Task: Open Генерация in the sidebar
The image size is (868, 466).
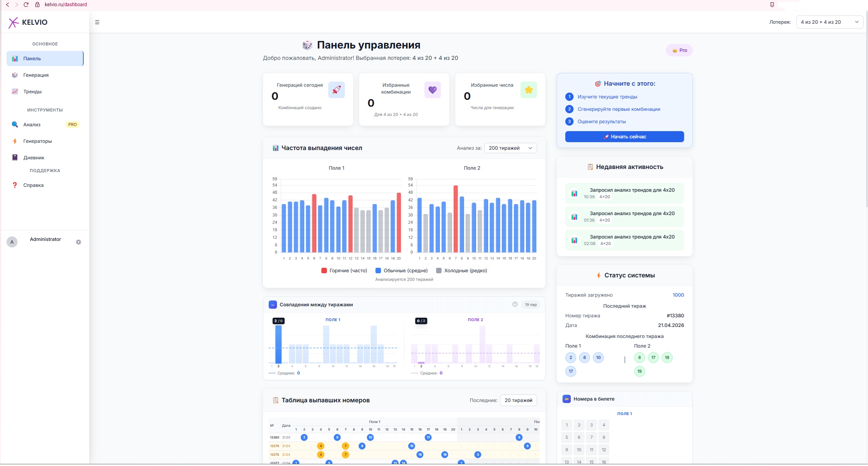Action: [x=36, y=75]
